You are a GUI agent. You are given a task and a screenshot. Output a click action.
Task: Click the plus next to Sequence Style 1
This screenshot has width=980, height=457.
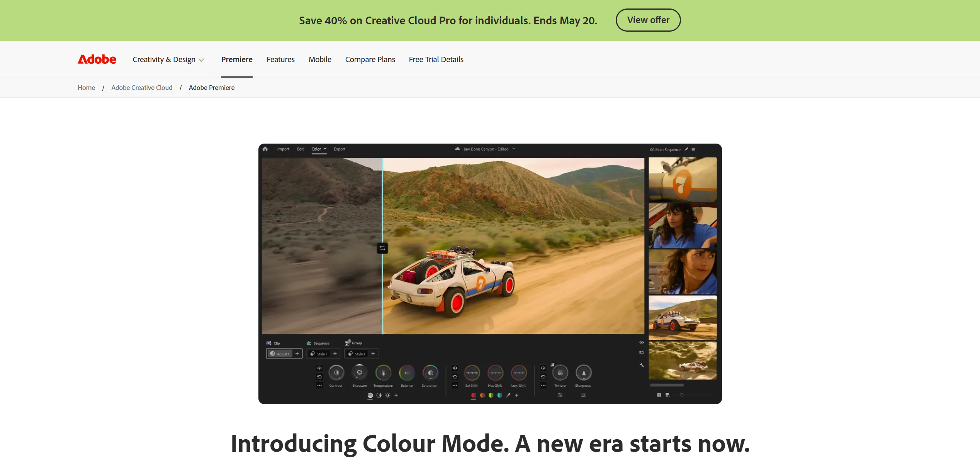pos(335,354)
